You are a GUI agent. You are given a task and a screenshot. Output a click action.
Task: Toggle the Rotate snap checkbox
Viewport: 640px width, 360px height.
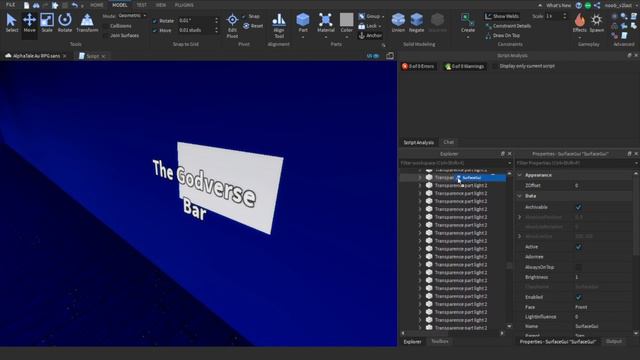coord(155,20)
